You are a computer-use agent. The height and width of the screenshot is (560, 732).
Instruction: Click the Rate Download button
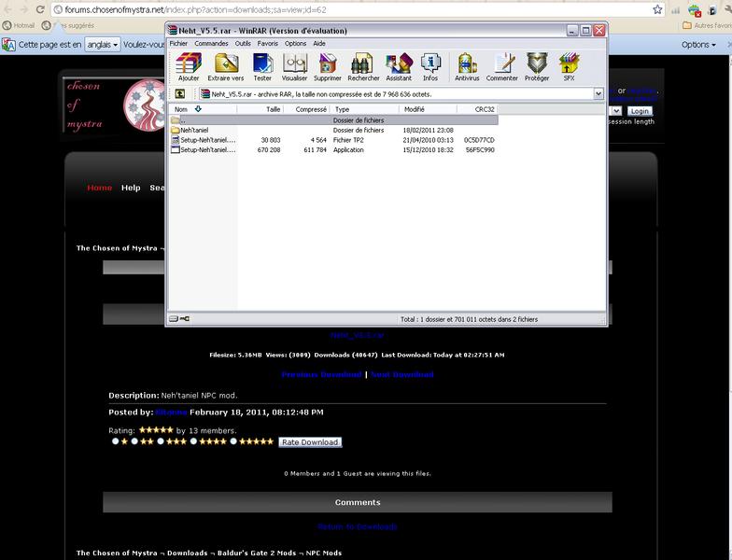[310, 442]
